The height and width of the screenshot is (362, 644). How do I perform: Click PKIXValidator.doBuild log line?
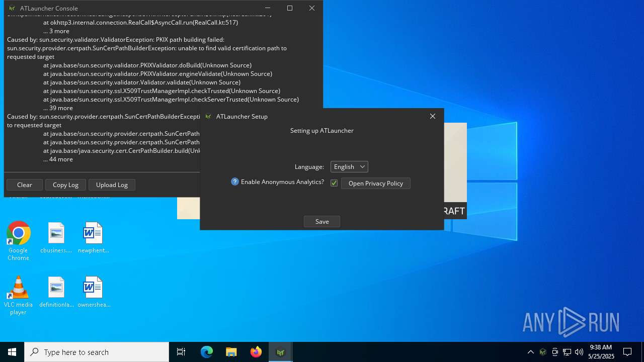point(147,65)
